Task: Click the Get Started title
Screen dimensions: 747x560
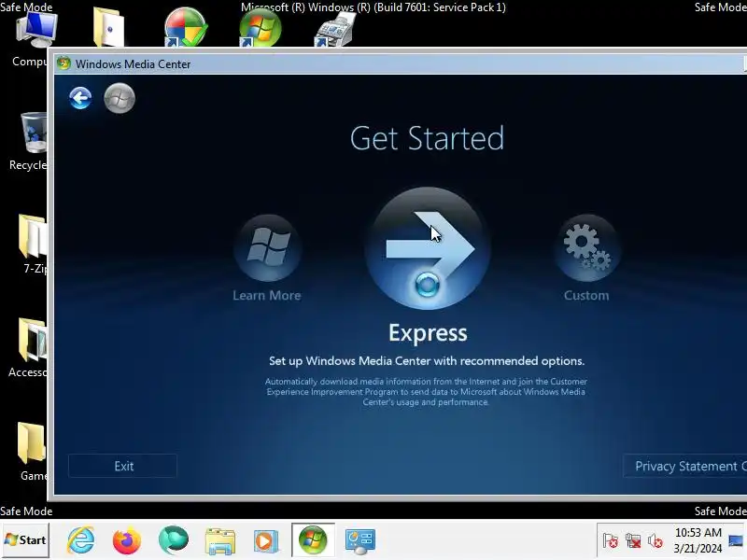Action: 427,138
